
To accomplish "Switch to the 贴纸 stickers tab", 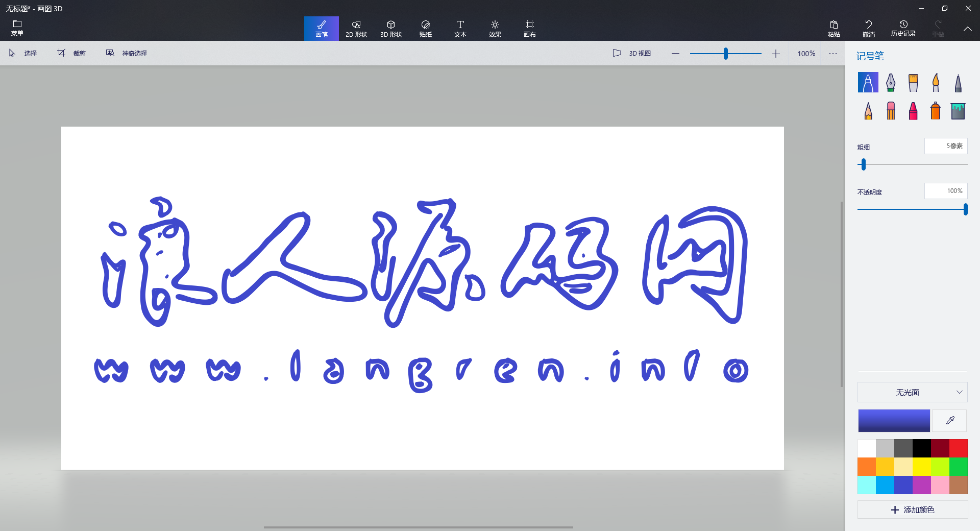I will pyautogui.click(x=425, y=29).
